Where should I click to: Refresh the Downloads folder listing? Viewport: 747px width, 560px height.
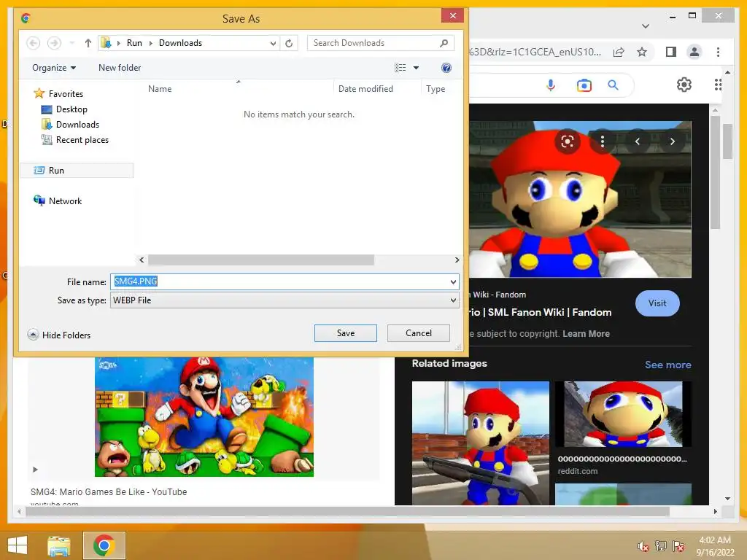(289, 43)
